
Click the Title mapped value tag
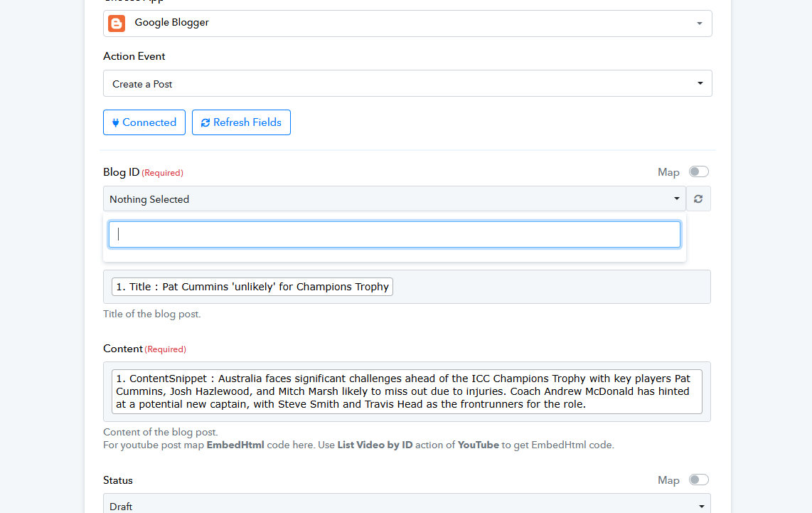[252, 287]
